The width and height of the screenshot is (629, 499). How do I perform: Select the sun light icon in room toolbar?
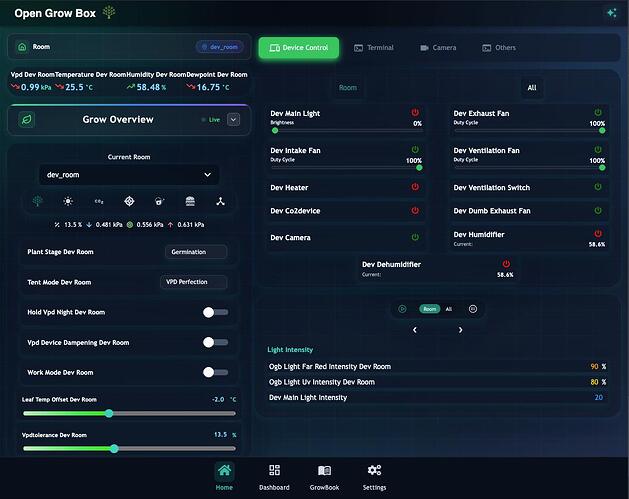pyautogui.click(x=68, y=201)
